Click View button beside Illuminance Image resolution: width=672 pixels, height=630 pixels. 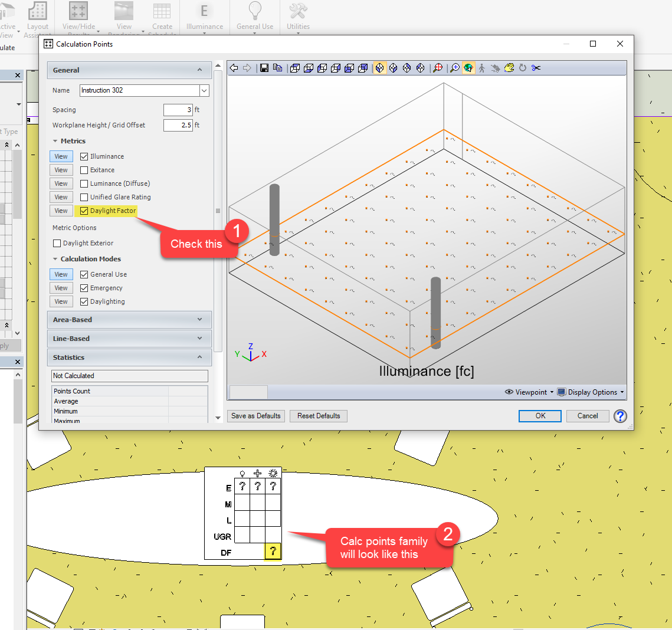[61, 156]
